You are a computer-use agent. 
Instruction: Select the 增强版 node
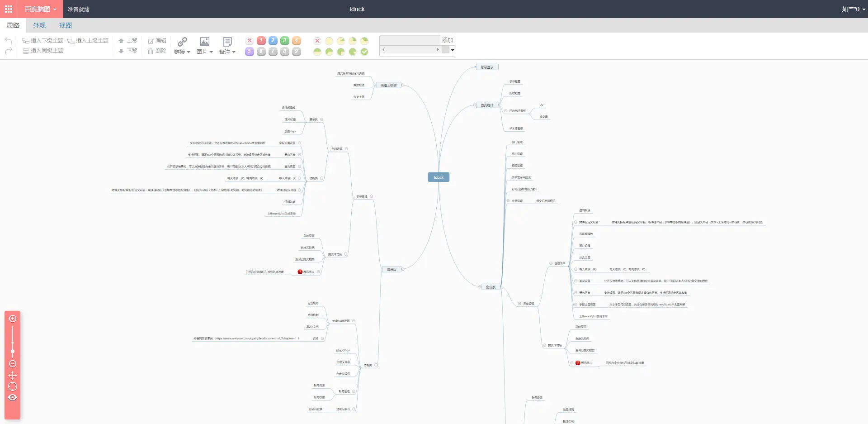tap(392, 270)
